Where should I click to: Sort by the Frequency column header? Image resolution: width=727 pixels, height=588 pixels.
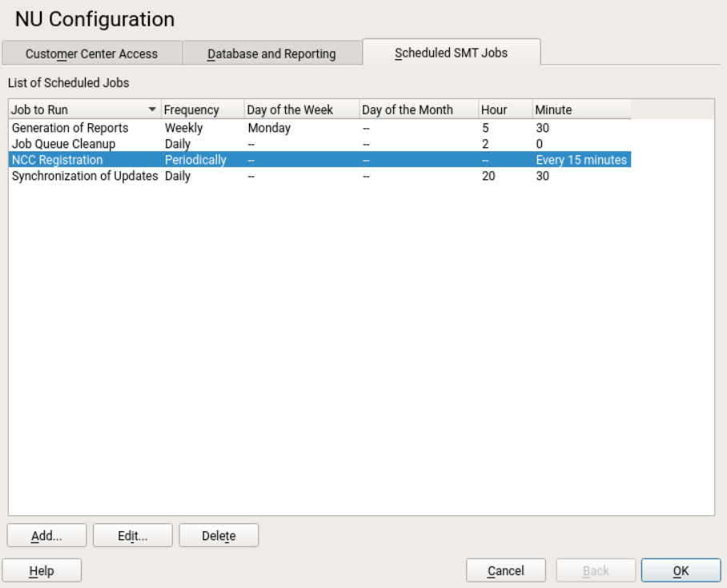(x=191, y=110)
